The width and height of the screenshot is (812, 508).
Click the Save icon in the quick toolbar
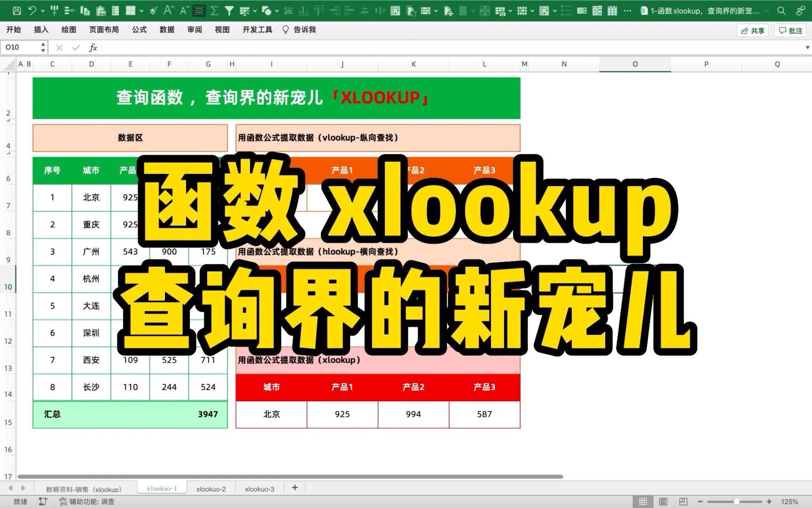(x=16, y=10)
